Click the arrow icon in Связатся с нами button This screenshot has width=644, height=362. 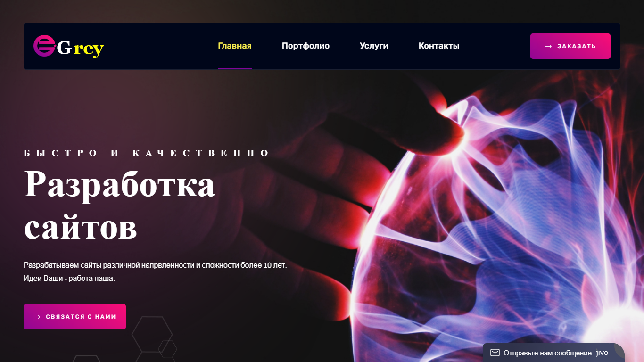pyautogui.click(x=37, y=317)
